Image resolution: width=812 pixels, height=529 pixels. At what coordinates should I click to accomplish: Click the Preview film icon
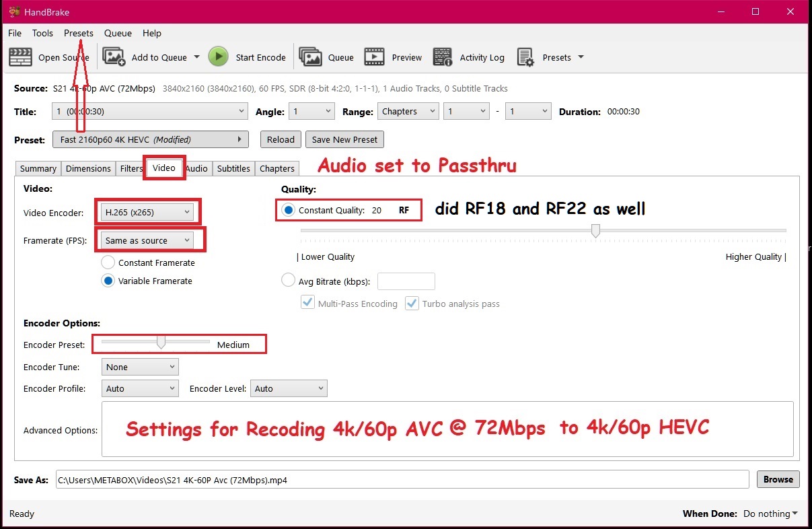pyautogui.click(x=375, y=57)
